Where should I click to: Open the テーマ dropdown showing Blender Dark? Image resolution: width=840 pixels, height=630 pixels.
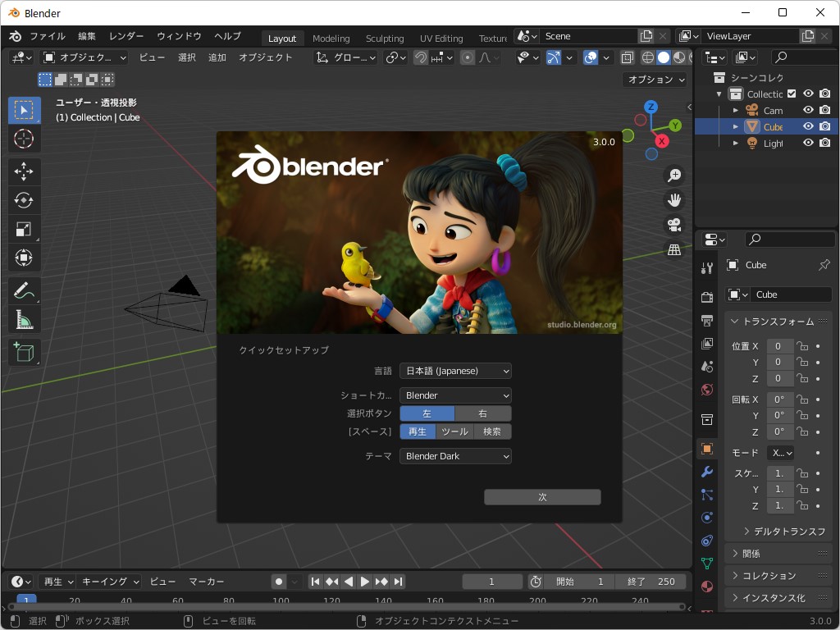455,455
